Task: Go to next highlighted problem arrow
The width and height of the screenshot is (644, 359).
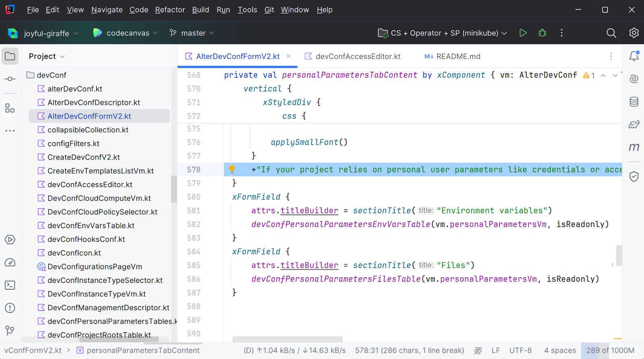Action: [x=615, y=75]
